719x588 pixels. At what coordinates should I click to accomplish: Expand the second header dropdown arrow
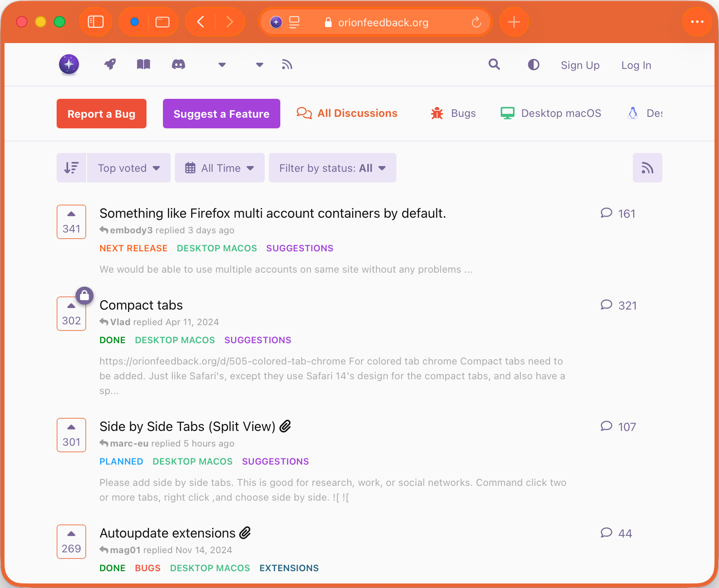(259, 65)
